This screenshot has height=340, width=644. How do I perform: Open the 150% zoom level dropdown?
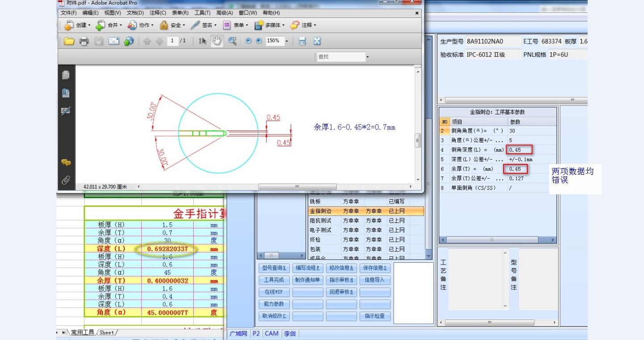click(287, 41)
